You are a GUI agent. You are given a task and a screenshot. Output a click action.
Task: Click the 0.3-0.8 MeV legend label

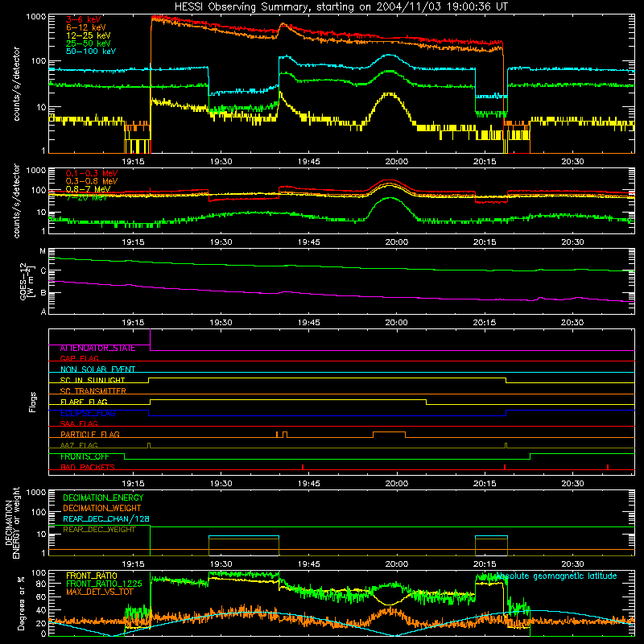tap(92, 181)
